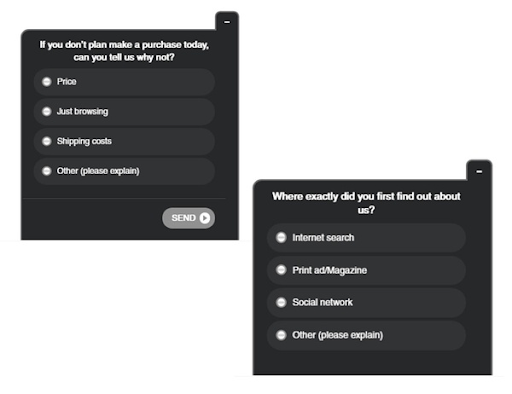Viewport: 512px width, 394px height.
Task: Pick Other (please explain) in purchase survey
Action: click(x=47, y=171)
